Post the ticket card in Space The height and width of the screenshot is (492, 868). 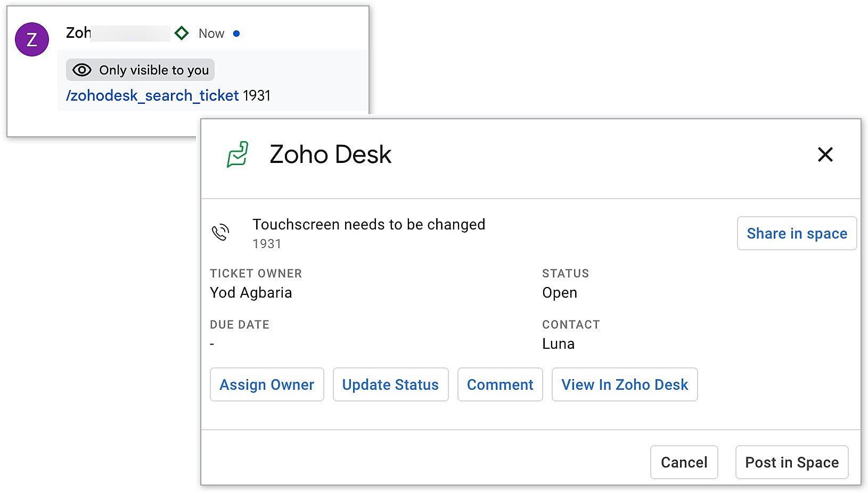pyautogui.click(x=791, y=462)
